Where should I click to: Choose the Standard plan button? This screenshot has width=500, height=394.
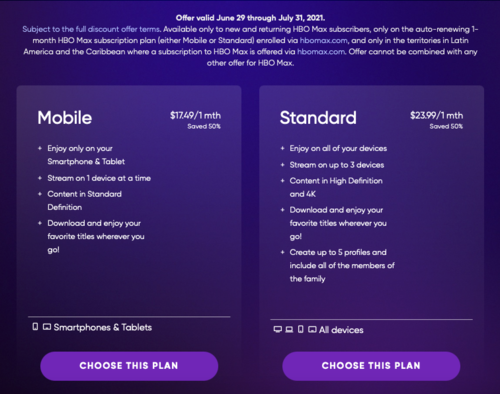tap(371, 366)
